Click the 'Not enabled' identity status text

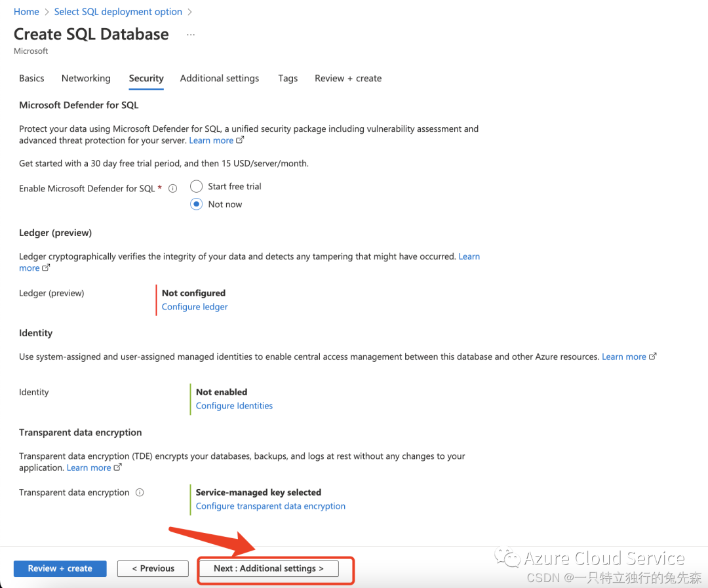coord(222,392)
